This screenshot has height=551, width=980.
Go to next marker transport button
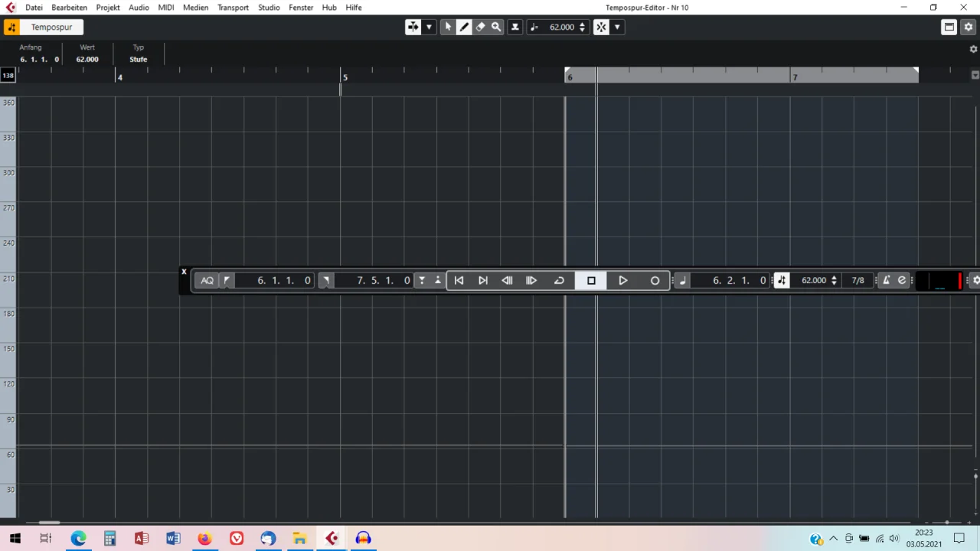pos(483,280)
